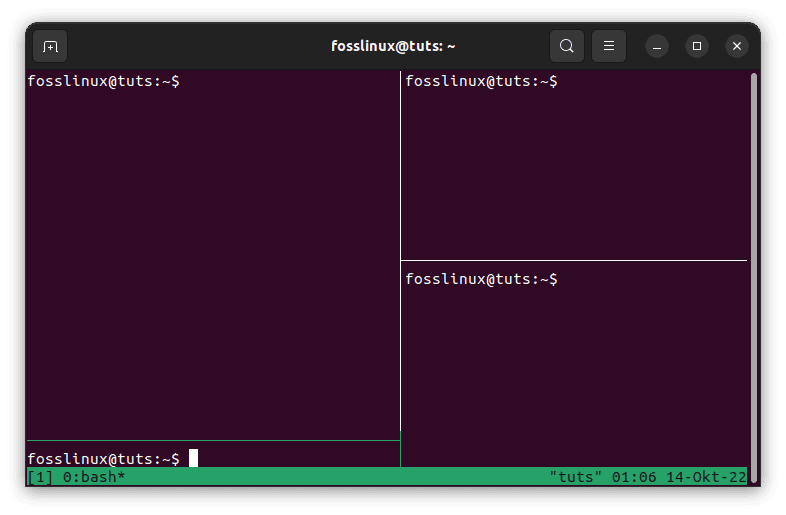Image resolution: width=786 pixels, height=515 pixels.
Task: Select the 0:bash* window in status bar
Action: (x=94, y=477)
